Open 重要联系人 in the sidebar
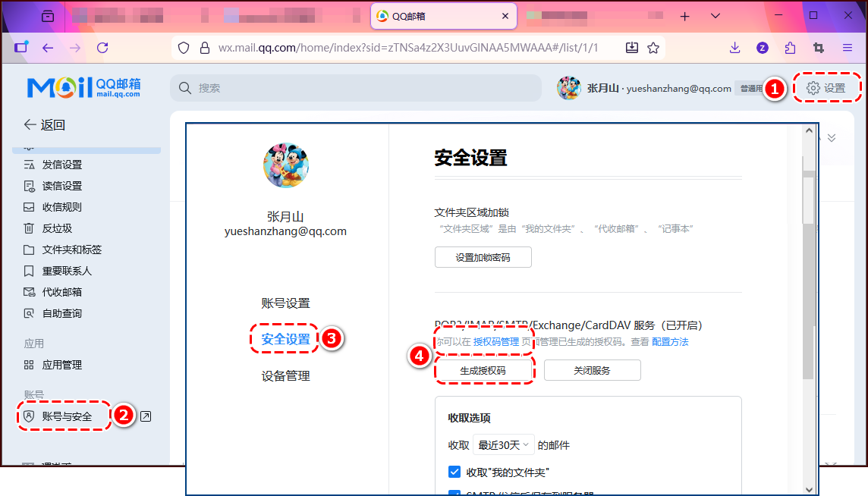868x496 pixels. click(x=66, y=270)
